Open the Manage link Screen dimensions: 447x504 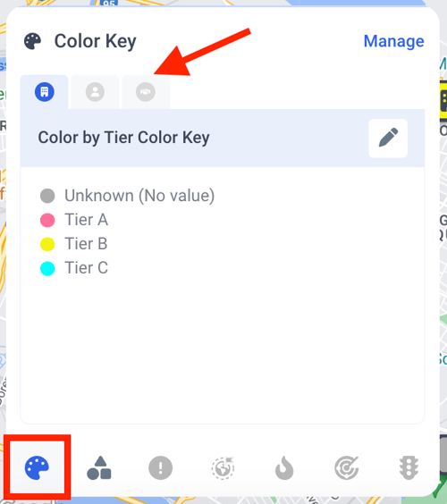(x=393, y=41)
